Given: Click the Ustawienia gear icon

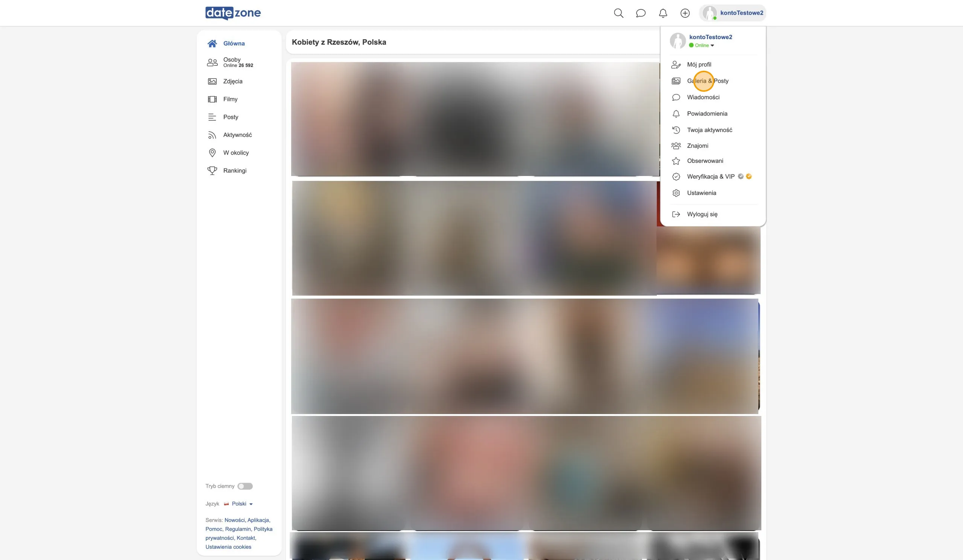Looking at the screenshot, I should tap(676, 193).
